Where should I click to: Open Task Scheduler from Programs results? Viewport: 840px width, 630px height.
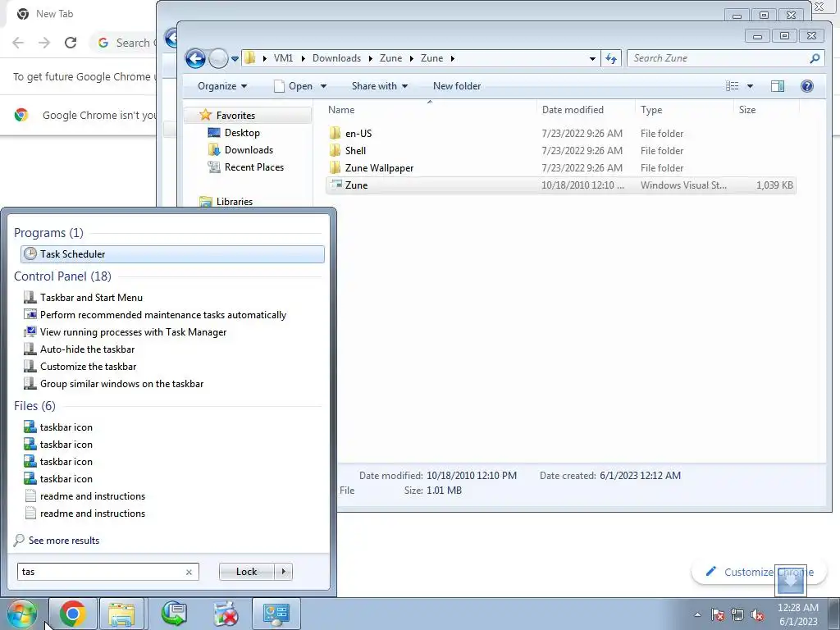tap(172, 254)
